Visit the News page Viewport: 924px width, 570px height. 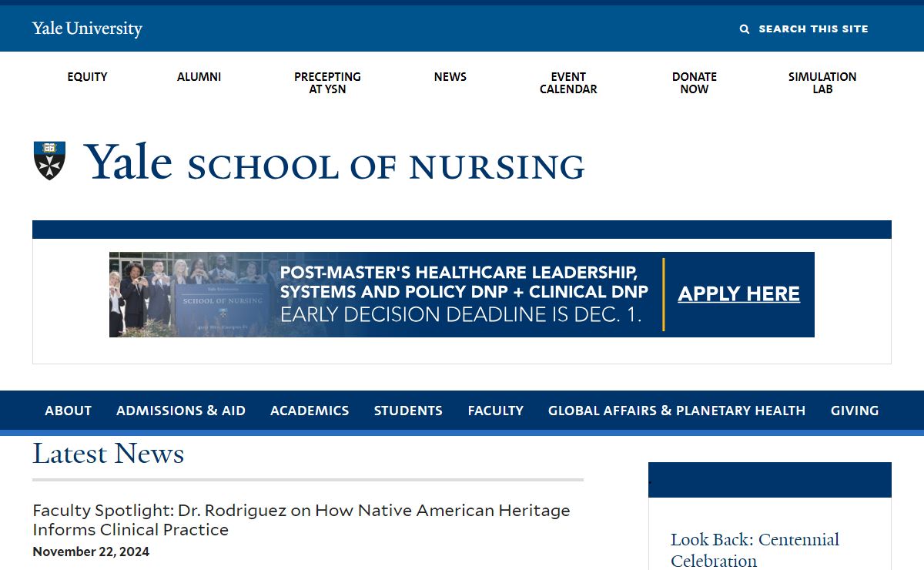450,77
